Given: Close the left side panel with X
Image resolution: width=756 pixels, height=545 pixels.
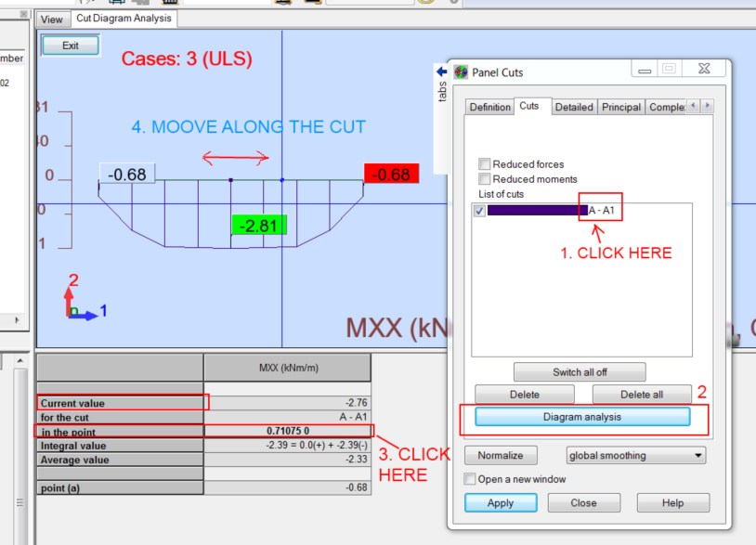Looking at the screenshot, I should tap(23, 14).
